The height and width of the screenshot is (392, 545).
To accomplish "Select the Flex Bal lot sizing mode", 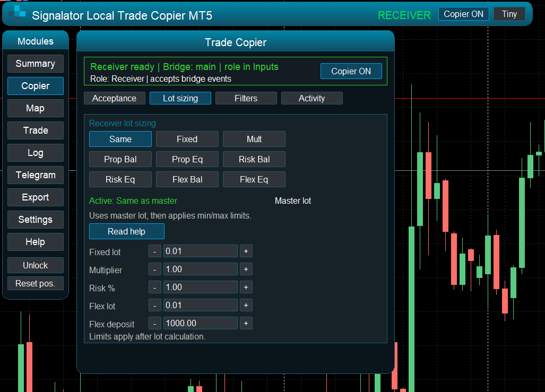I will pyautogui.click(x=187, y=179).
